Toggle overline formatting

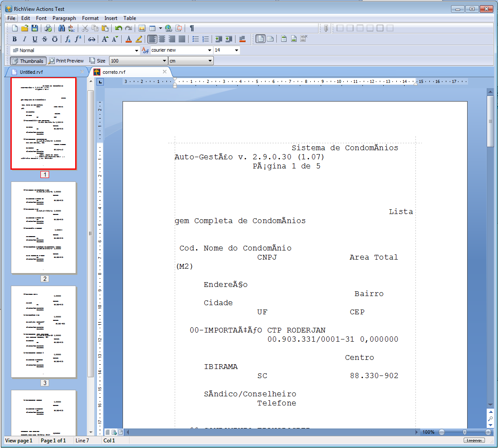[x=55, y=39]
